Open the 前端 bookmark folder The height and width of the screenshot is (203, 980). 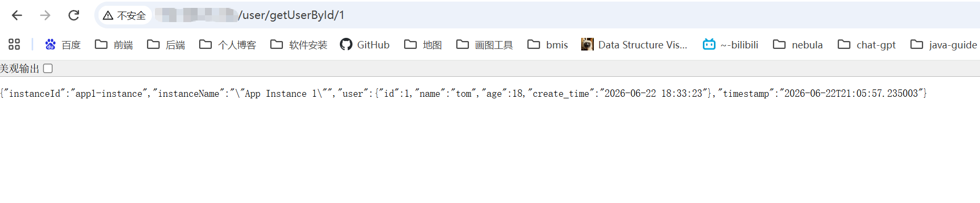(x=114, y=45)
